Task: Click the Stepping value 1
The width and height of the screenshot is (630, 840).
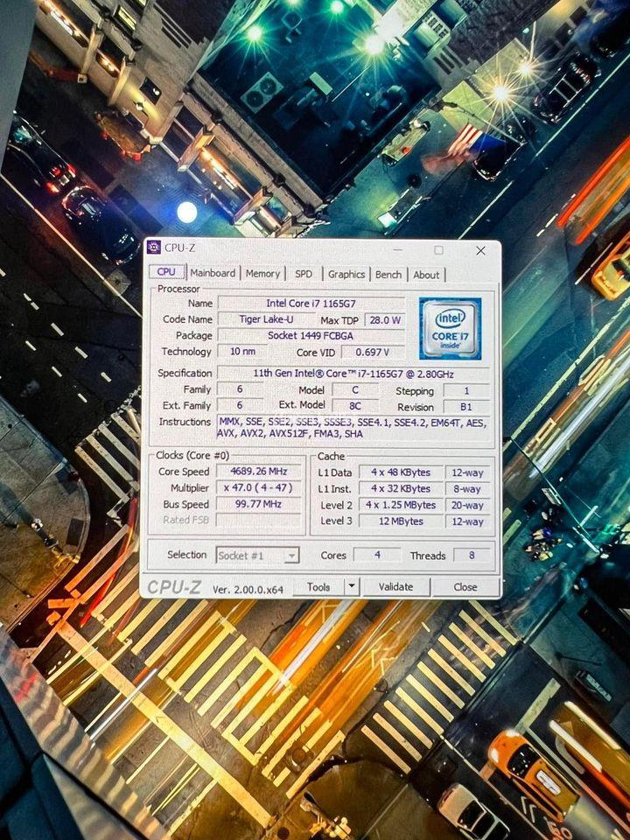Action: click(x=466, y=390)
